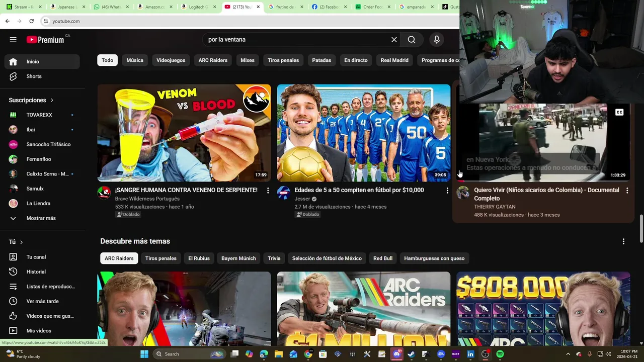Screen dimensions: 644x362
Task: Clear the search text with X
Action: (394, 40)
